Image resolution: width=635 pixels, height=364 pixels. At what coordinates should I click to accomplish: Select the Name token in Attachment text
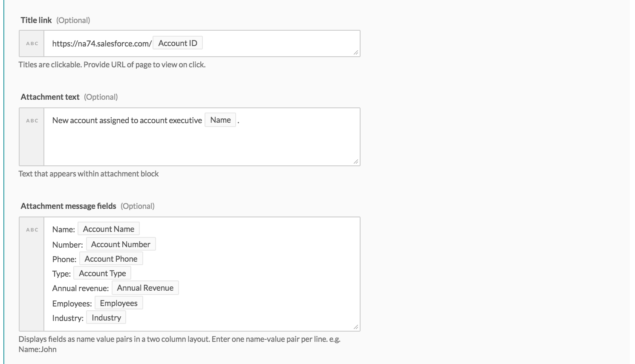point(220,120)
